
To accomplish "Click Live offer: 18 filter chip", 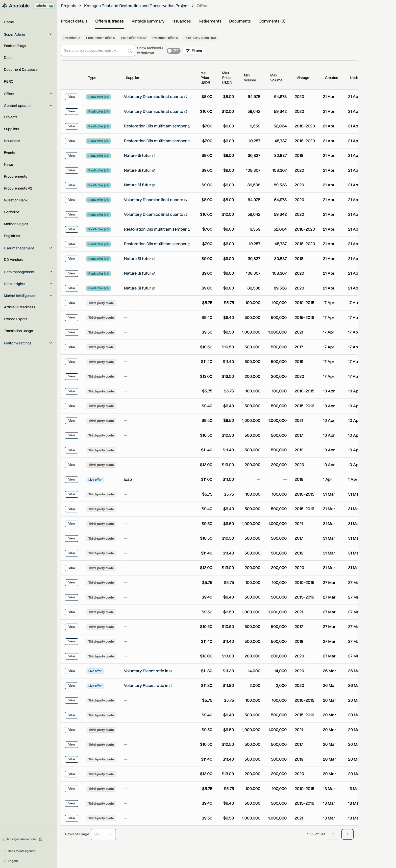I will point(72,38).
